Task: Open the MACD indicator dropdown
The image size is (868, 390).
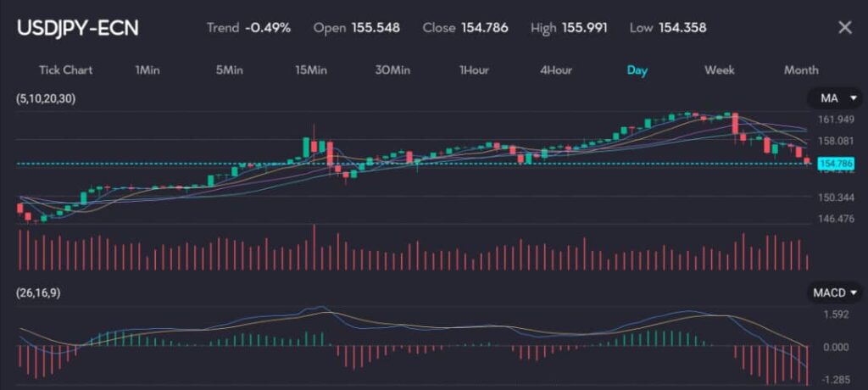Action: pos(835,292)
